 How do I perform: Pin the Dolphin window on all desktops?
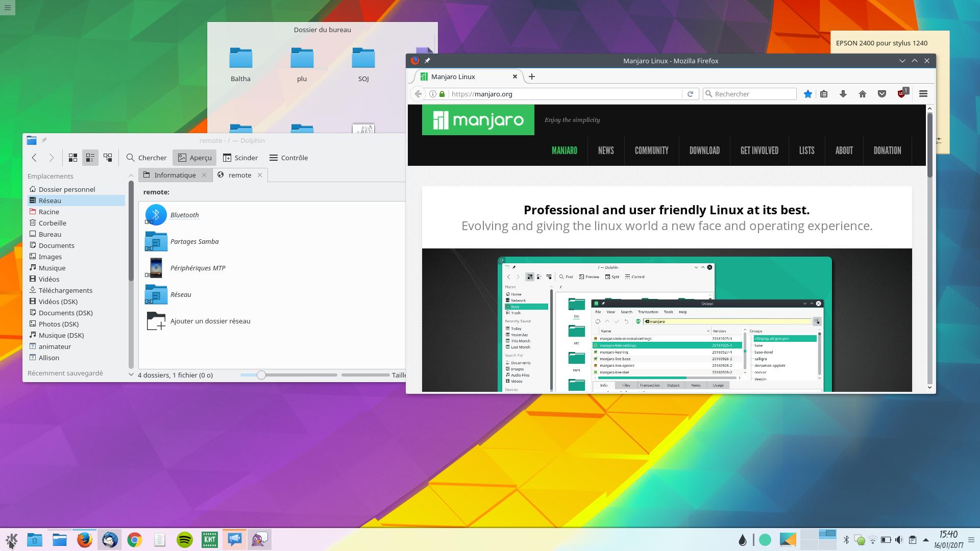click(x=44, y=140)
